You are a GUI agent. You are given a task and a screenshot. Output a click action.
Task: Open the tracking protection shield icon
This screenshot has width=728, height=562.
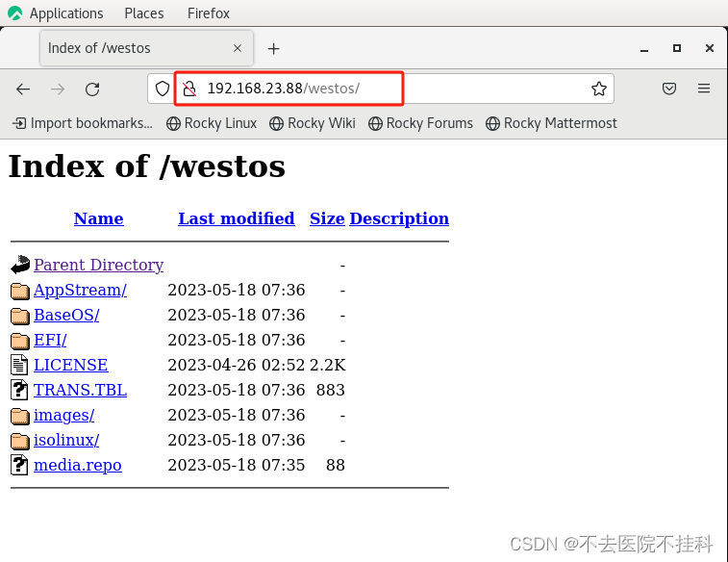pyautogui.click(x=162, y=89)
